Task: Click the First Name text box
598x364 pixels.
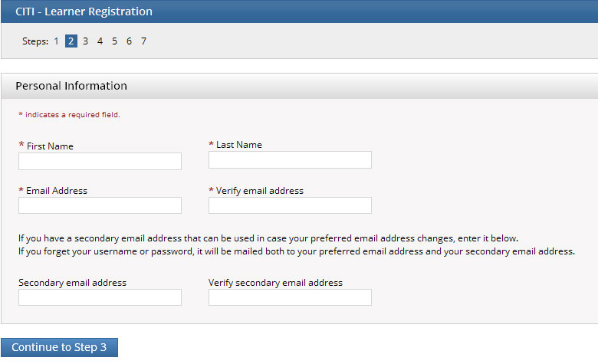Action: pyautogui.click(x=100, y=161)
